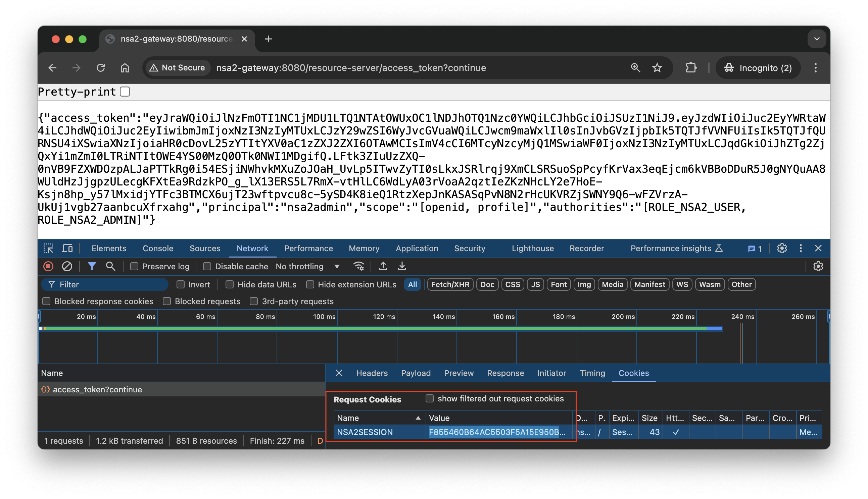The image size is (868, 499).
Task: Check the Invert filter option
Action: (x=180, y=285)
